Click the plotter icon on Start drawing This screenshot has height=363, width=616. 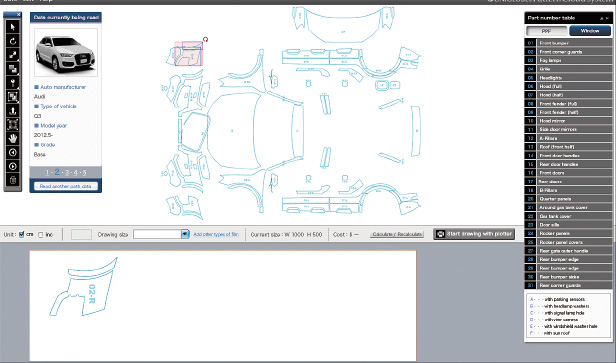(440, 234)
